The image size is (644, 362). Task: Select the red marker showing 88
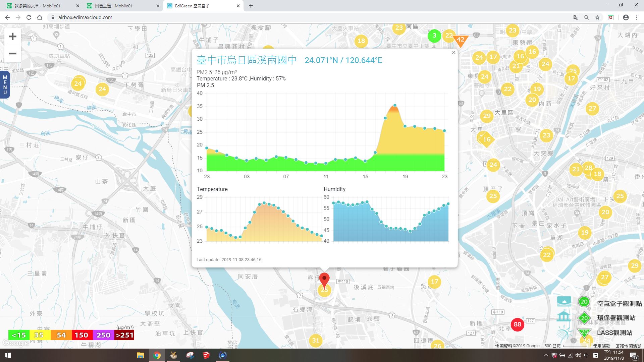(x=517, y=324)
